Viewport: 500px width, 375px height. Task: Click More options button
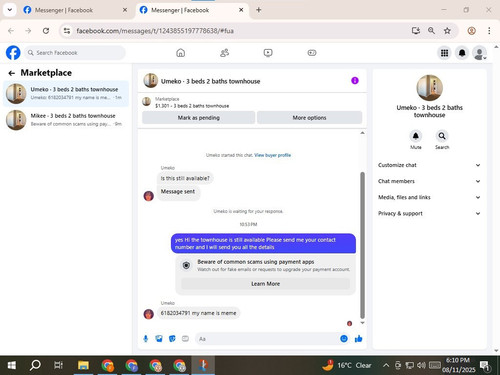tap(309, 118)
